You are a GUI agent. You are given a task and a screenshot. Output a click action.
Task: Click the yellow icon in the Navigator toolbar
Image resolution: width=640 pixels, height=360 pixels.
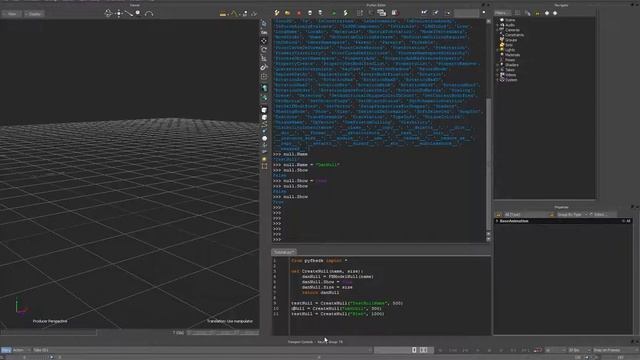click(x=537, y=13)
